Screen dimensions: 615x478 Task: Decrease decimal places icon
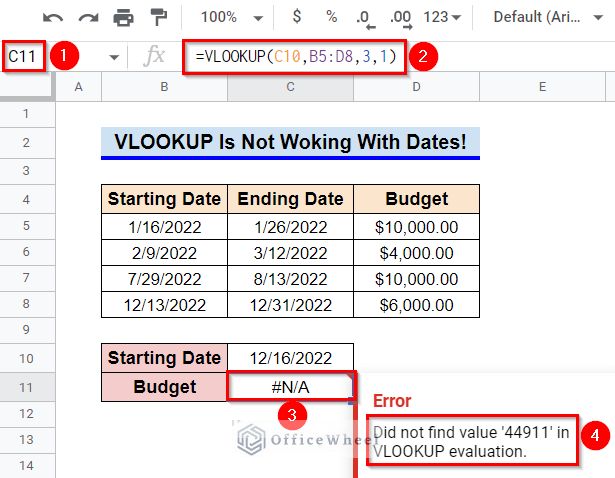click(x=366, y=19)
